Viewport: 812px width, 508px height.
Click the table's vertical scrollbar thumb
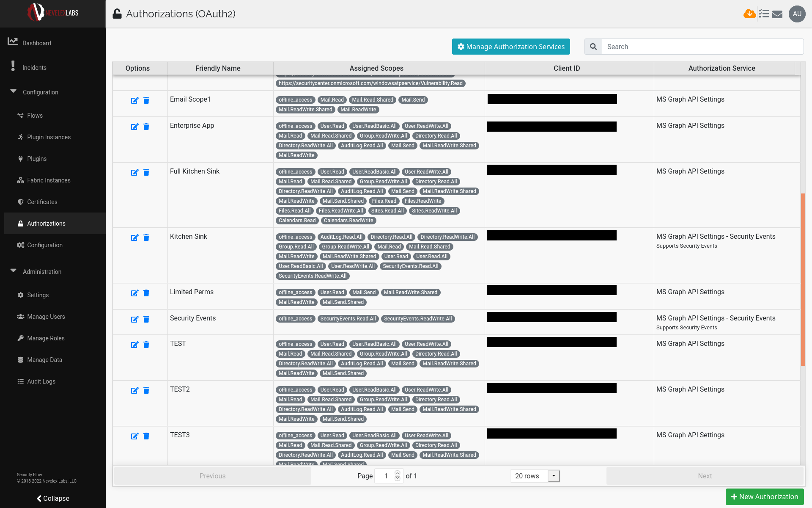tap(803, 279)
